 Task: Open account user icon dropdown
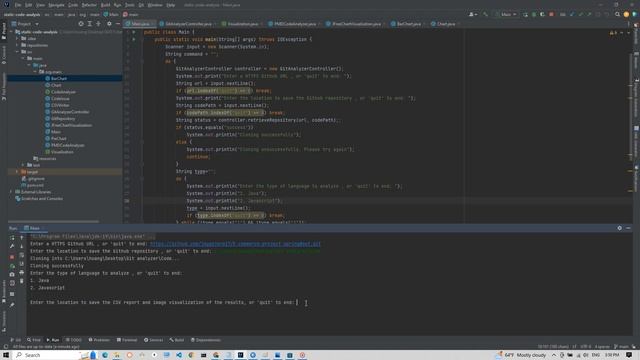473,14
